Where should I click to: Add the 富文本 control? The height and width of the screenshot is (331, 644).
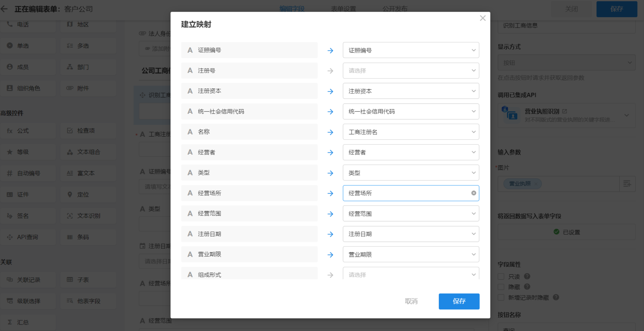click(x=88, y=173)
